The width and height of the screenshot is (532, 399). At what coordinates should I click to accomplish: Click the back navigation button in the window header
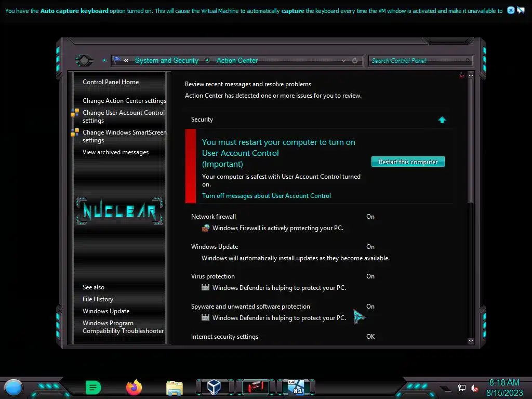click(84, 61)
